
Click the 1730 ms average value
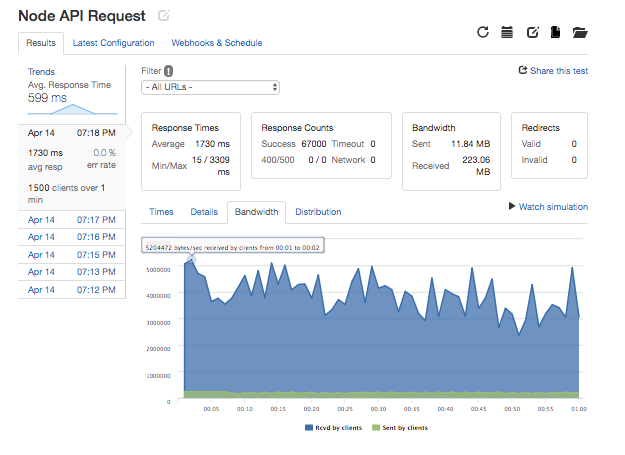pos(212,144)
